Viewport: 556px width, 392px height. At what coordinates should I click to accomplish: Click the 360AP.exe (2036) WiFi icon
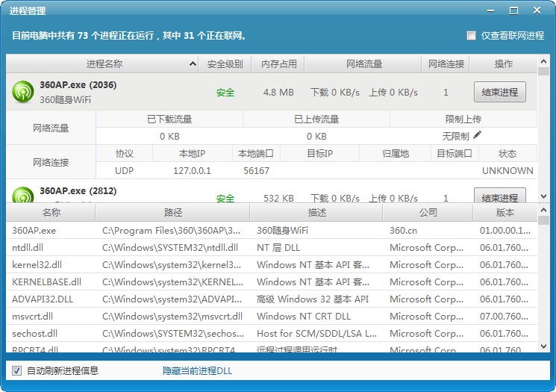tap(23, 92)
